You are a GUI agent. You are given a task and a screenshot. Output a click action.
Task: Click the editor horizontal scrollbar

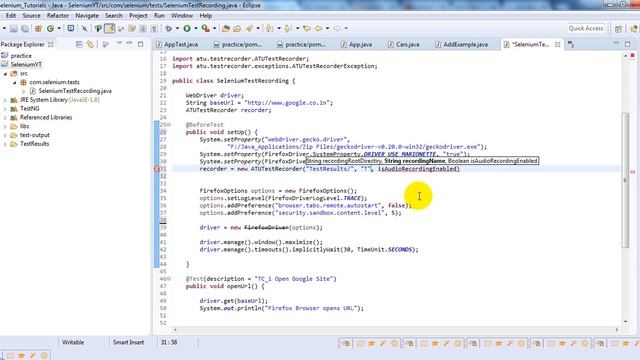396,329
